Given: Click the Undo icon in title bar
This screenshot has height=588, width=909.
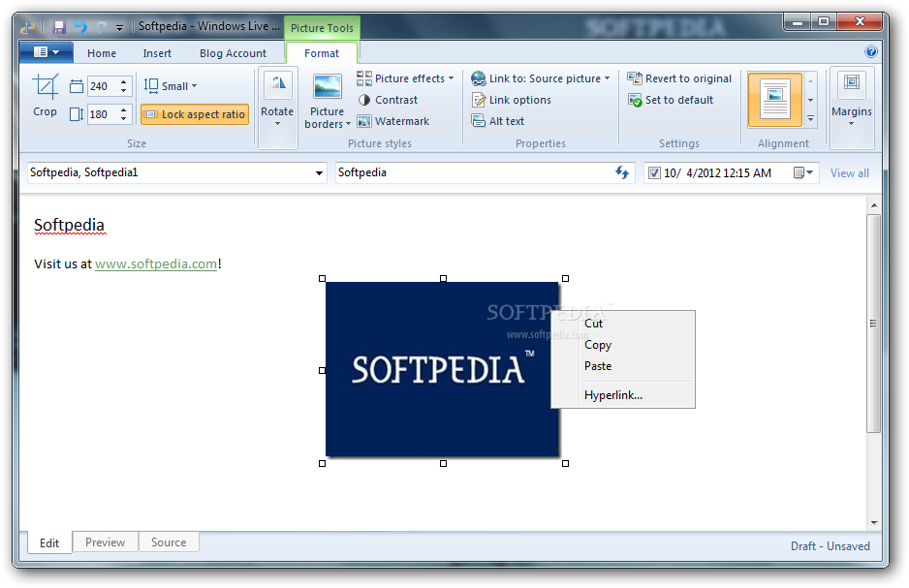Looking at the screenshot, I should 80,27.
